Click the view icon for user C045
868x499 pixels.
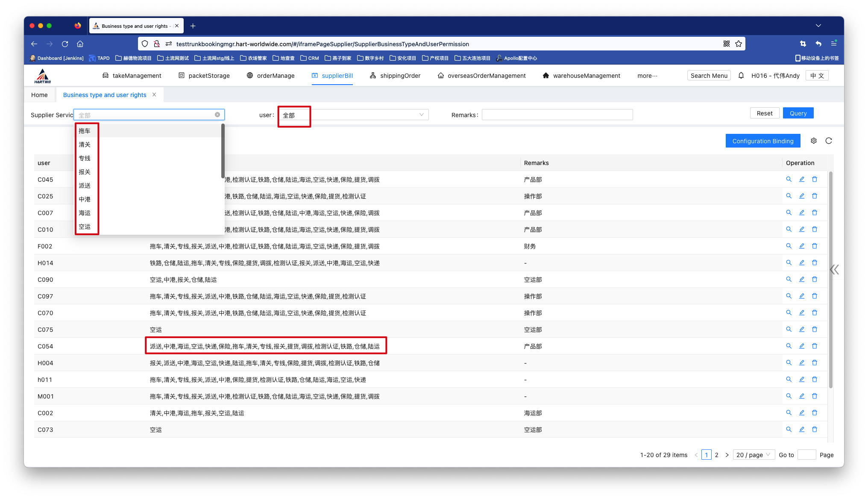pyautogui.click(x=789, y=179)
